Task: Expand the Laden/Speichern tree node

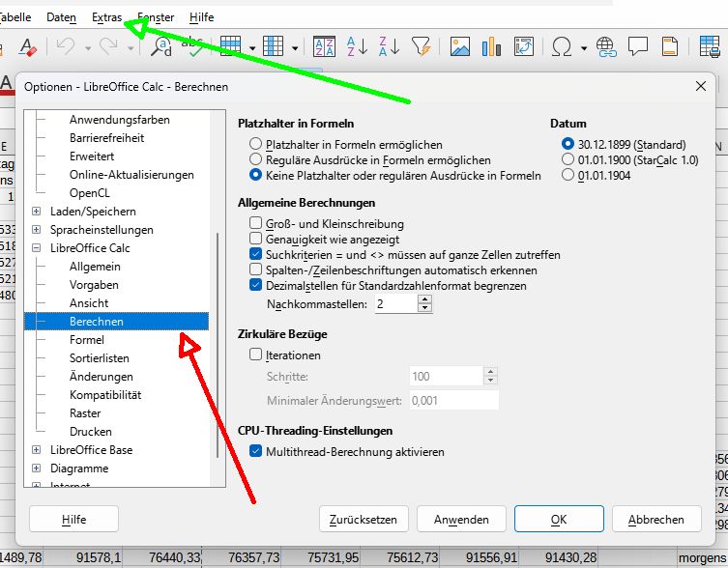Action: pos(36,212)
